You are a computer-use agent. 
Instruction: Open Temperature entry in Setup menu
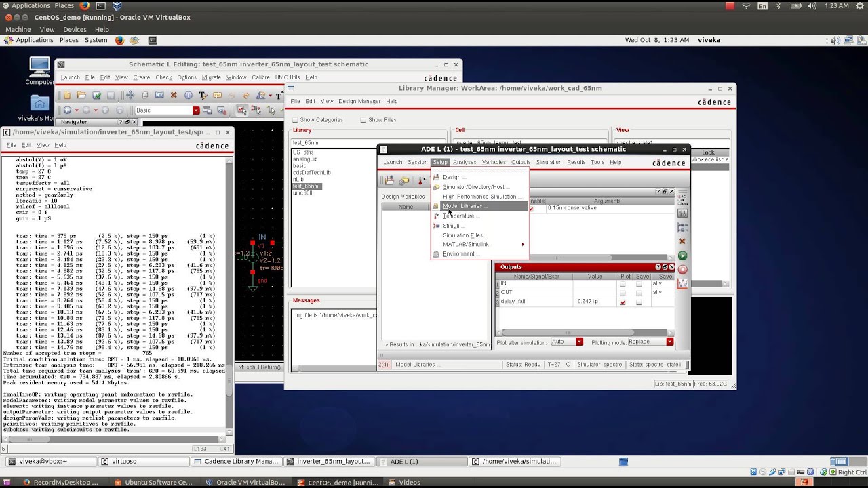479,216
